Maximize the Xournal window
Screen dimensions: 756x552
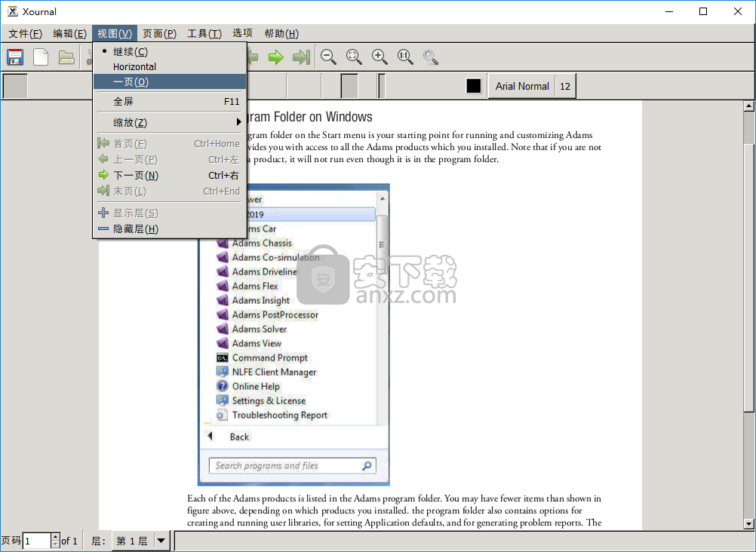703,11
